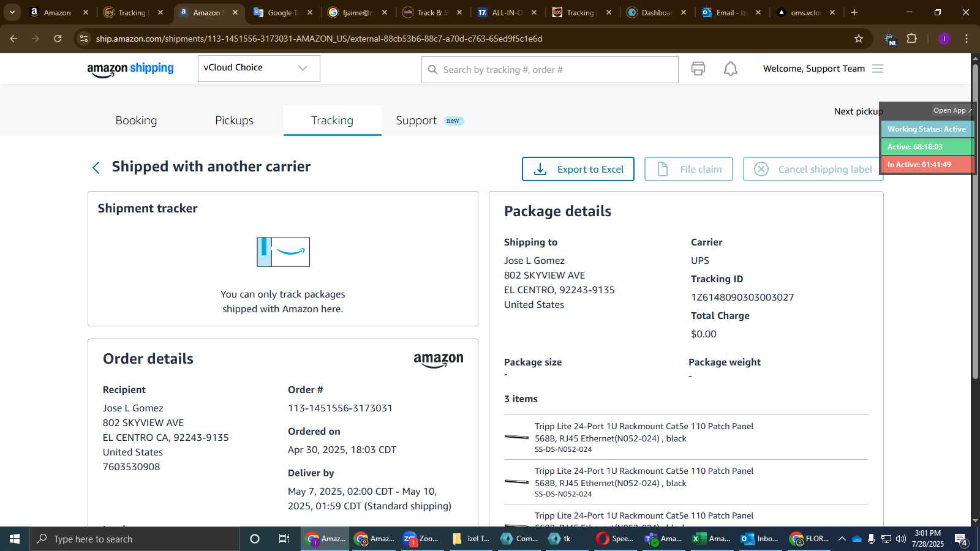Switch to the Dashboard browser tab

click(657, 12)
